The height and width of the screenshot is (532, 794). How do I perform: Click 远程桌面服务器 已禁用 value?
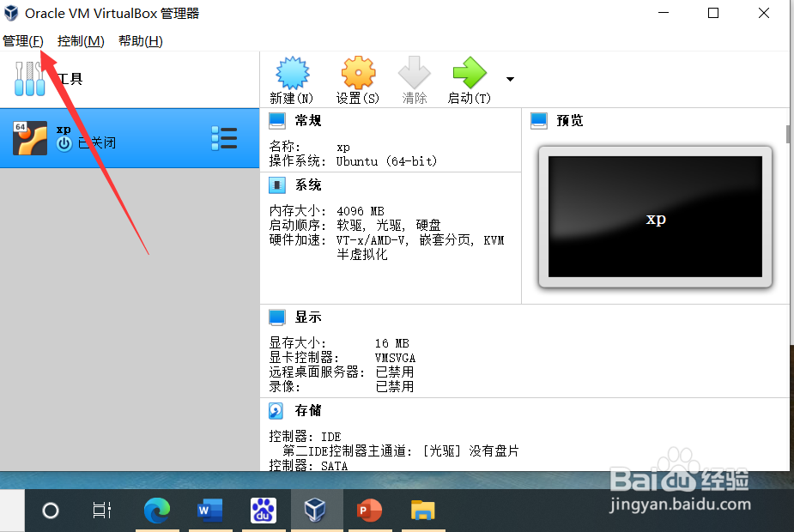(x=395, y=372)
